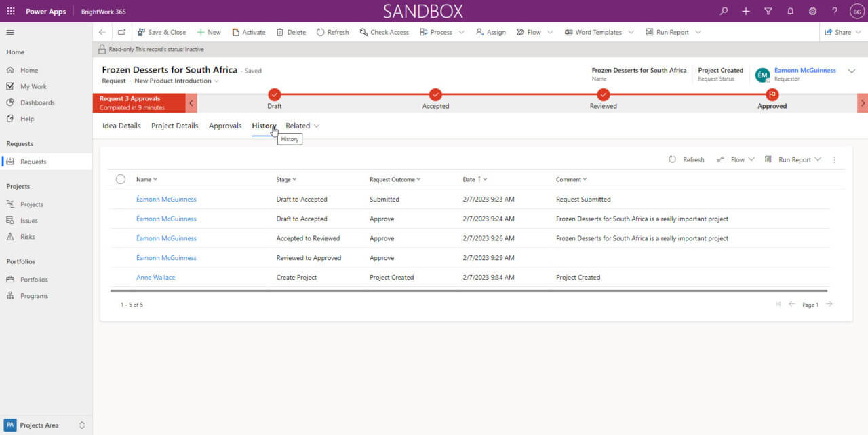This screenshot has height=435, width=868.
Task: Delete the record with the trash icon
Action: pyautogui.click(x=291, y=31)
